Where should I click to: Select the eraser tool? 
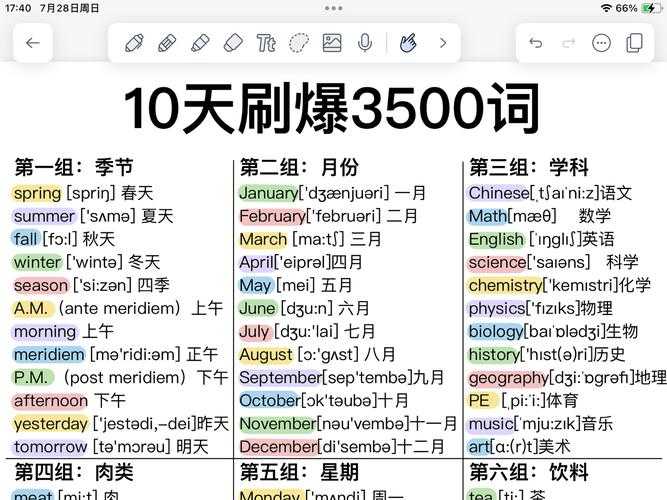[x=233, y=43]
